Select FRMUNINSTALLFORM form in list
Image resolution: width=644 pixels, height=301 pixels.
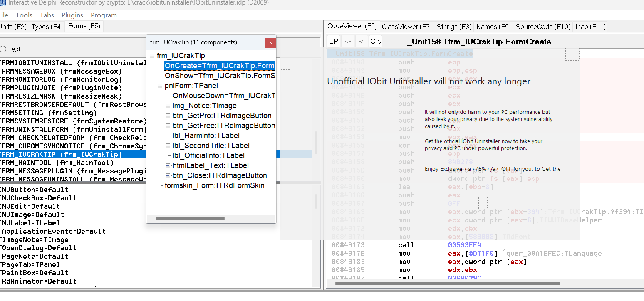(x=73, y=129)
